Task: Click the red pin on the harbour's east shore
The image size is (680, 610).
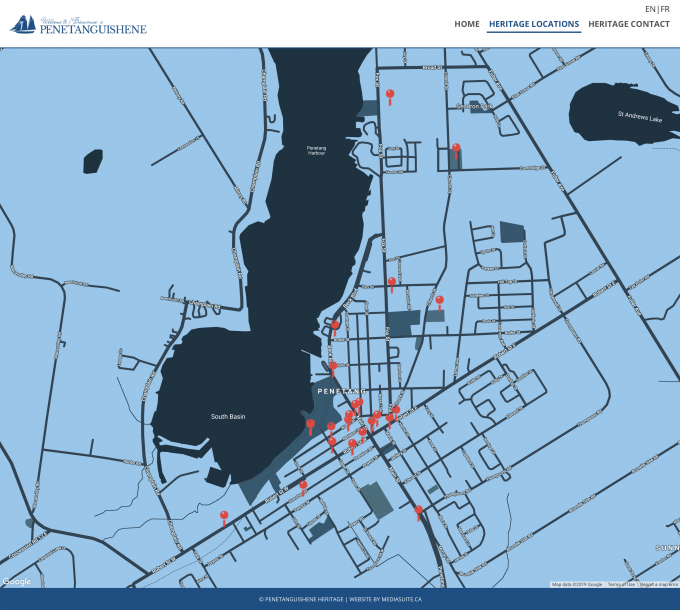Action: click(x=336, y=326)
